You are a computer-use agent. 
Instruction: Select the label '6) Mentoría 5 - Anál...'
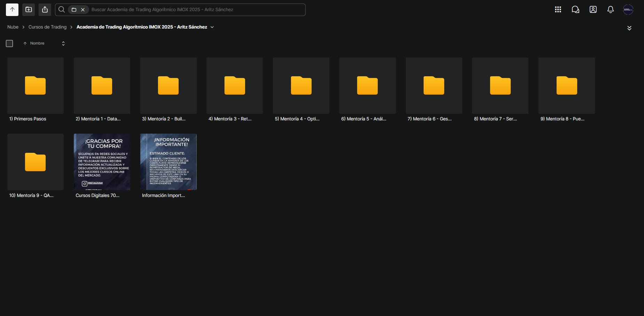tap(364, 119)
